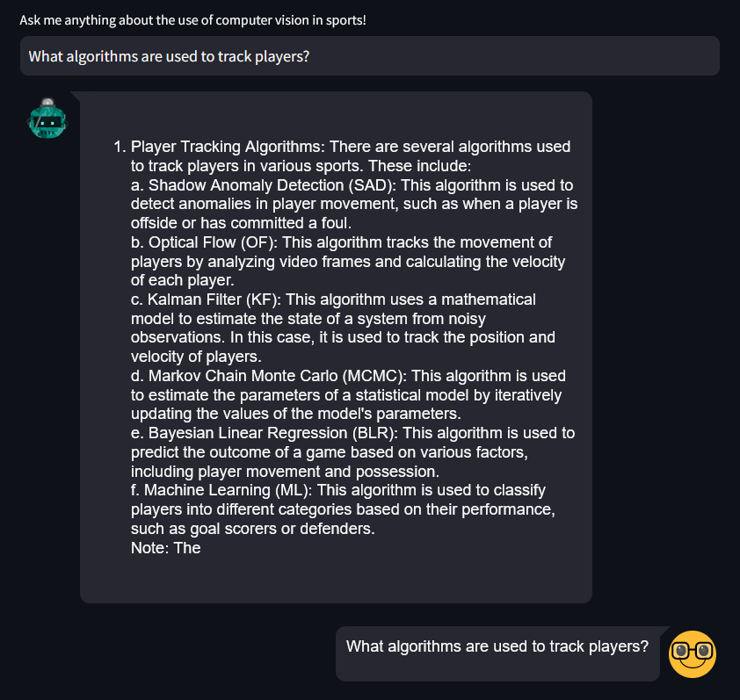Screen dimensions: 740x700
Task: Click the text "such as goal scorers or defenders"
Action: tap(252, 529)
